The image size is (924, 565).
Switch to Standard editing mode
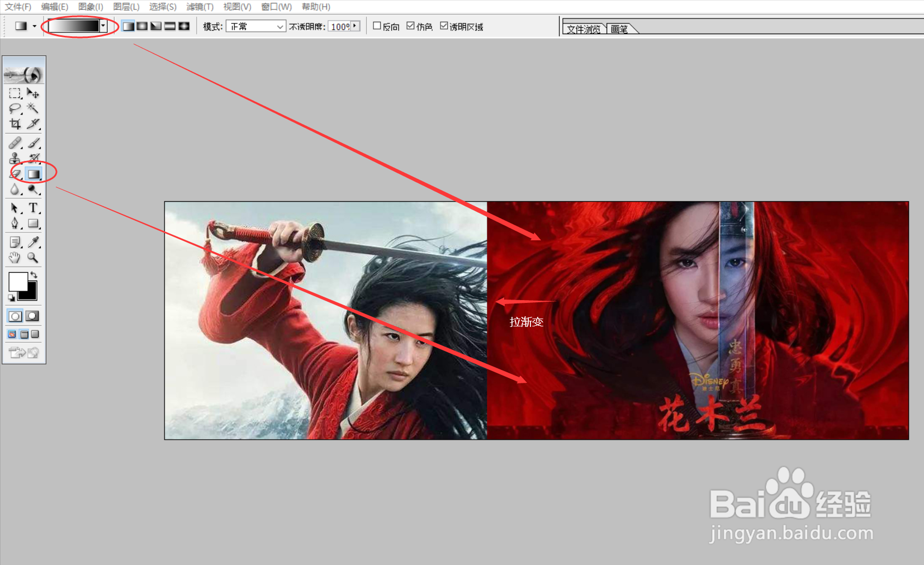15,316
